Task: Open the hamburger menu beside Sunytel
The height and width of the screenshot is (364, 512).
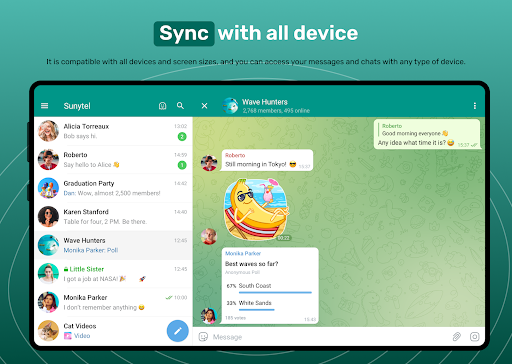Action: click(44, 106)
